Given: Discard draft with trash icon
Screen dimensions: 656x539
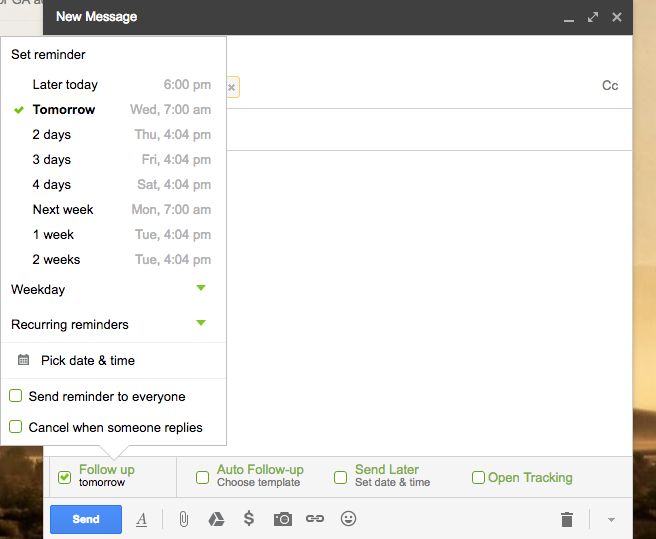Looking at the screenshot, I should 567,519.
